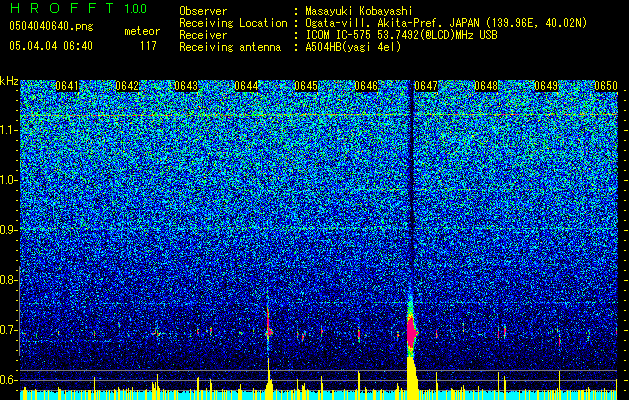Screen dimensions: 629x400
Task: Select the antenna value A504HB(yagi 4el)
Action: (353, 47)
